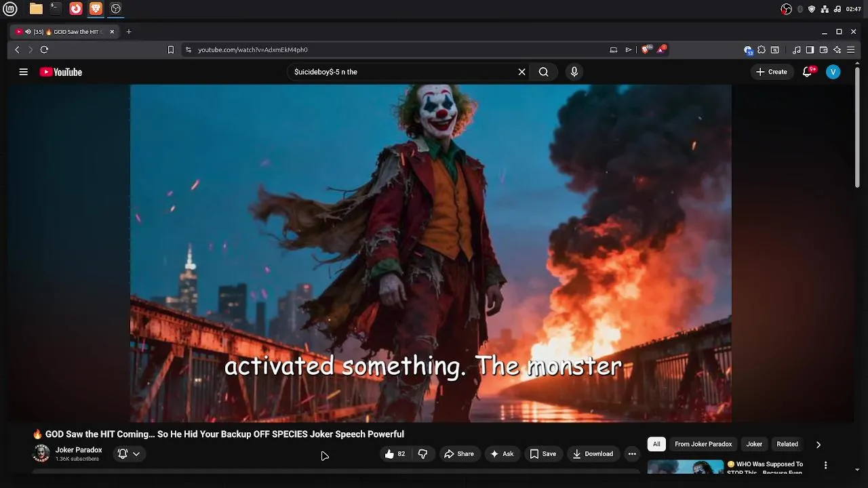This screenshot has width=868, height=488.
Task: Start voice search with microphone
Action: (x=574, y=72)
